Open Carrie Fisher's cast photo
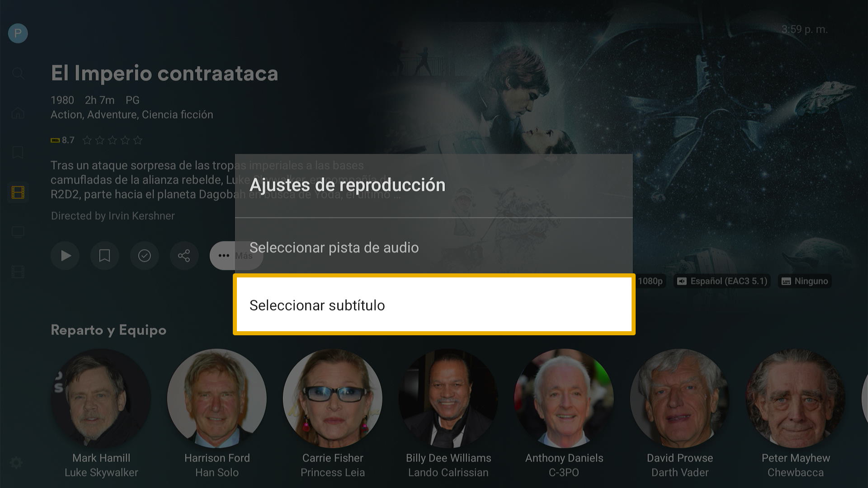 coord(333,399)
